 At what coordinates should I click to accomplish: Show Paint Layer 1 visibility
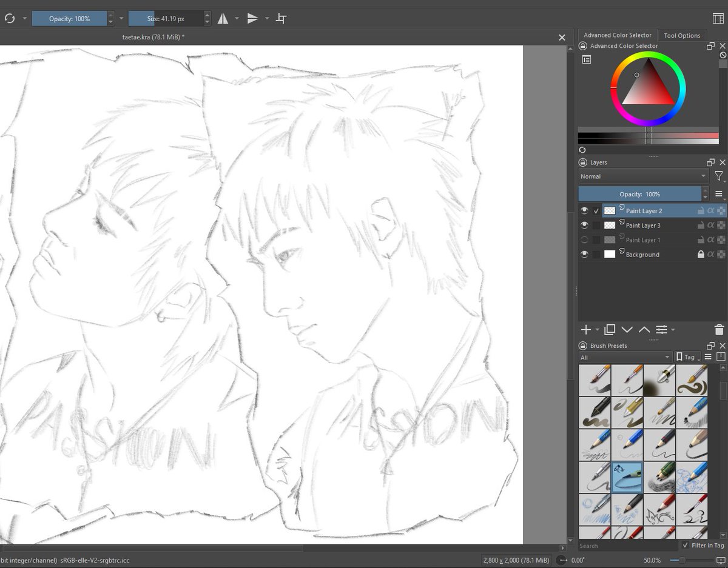click(x=584, y=240)
